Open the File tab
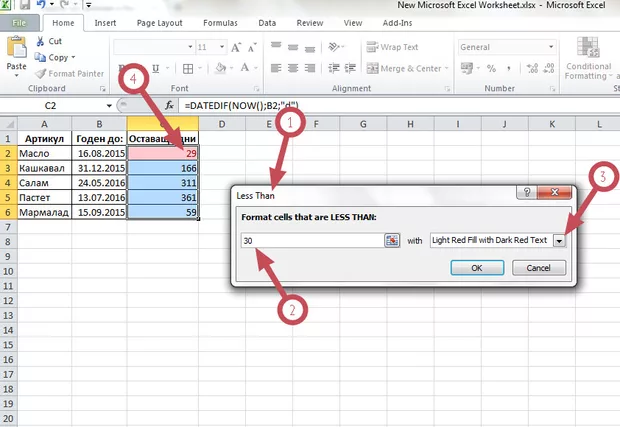 pos(19,23)
